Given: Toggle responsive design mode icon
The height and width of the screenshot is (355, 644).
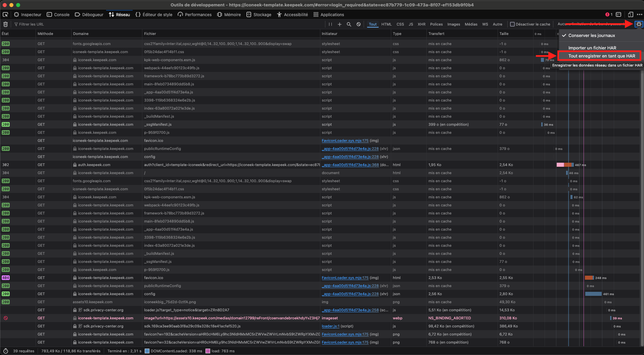Looking at the screenshot, I should (630, 14).
